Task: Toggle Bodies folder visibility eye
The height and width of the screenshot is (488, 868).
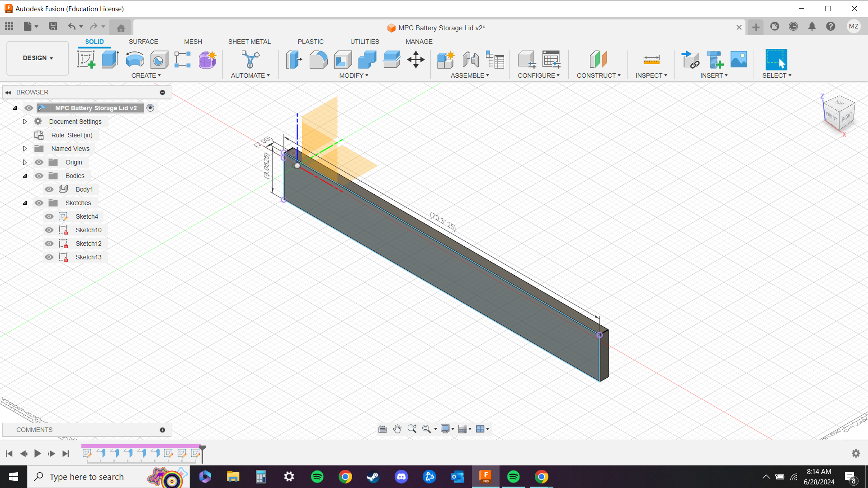Action: [39, 176]
